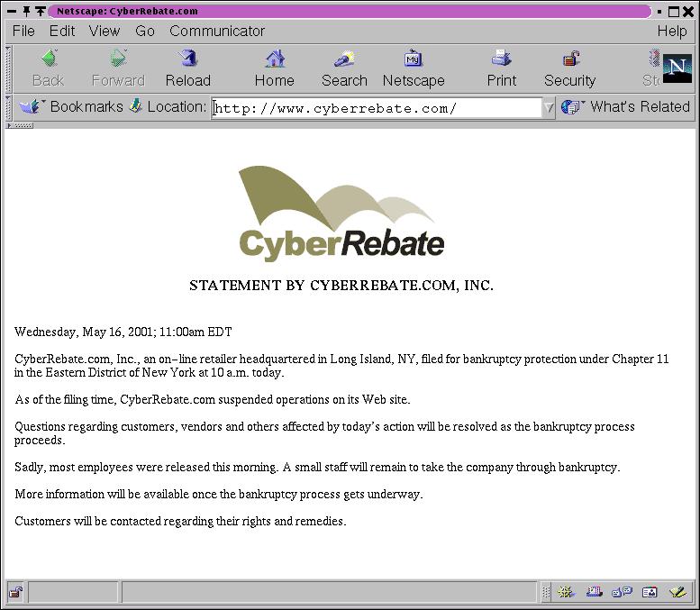Click the title bar pin icon
The image size is (700, 610).
click(26, 11)
